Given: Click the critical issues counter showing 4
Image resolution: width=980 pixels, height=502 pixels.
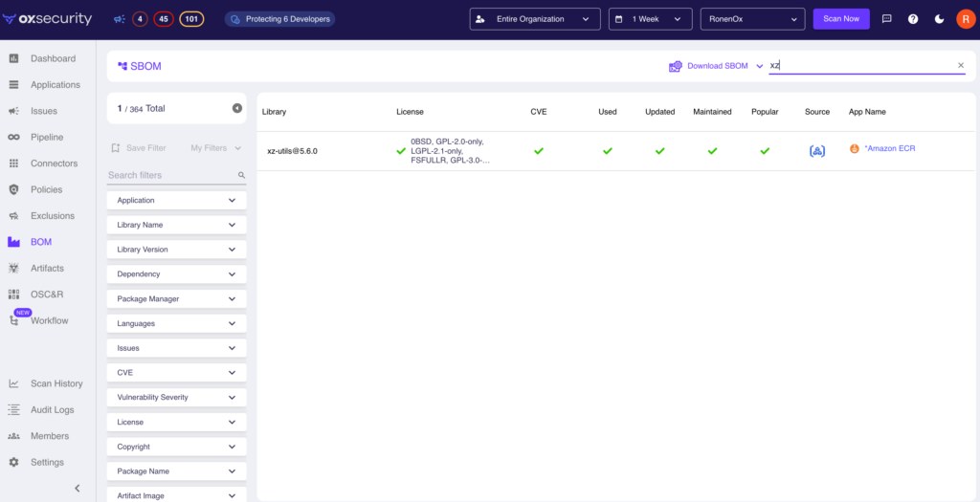Looking at the screenshot, I should 140,19.
